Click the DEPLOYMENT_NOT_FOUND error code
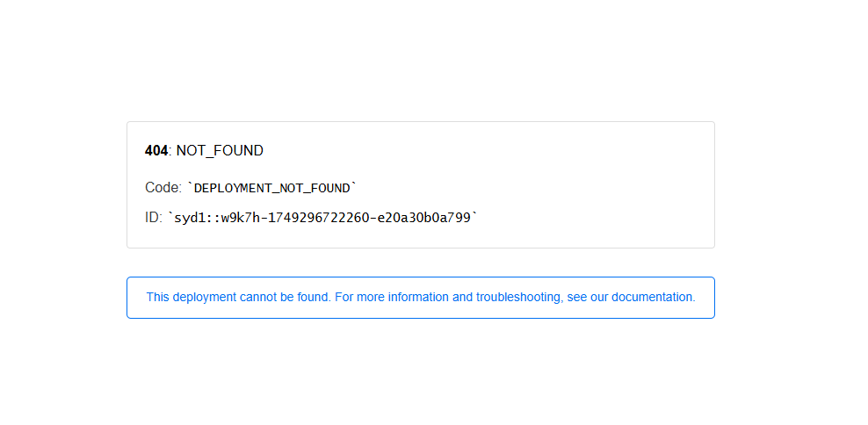 (272, 188)
